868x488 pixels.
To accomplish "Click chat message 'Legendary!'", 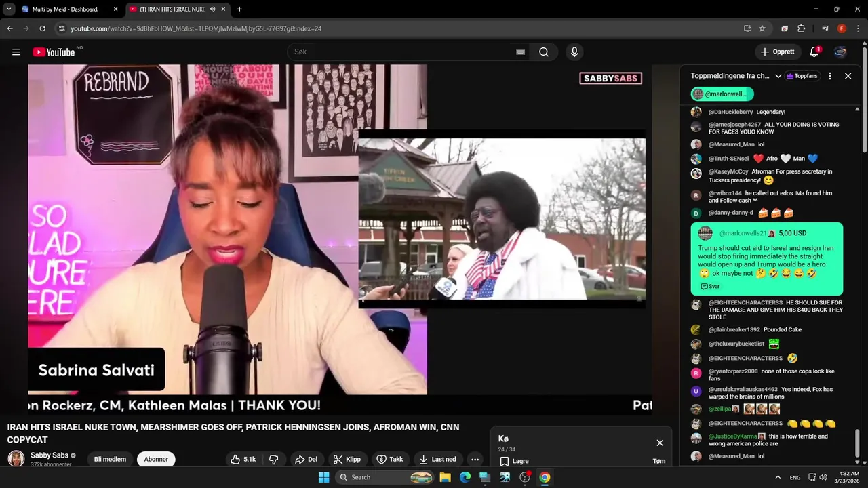I will tap(770, 112).
